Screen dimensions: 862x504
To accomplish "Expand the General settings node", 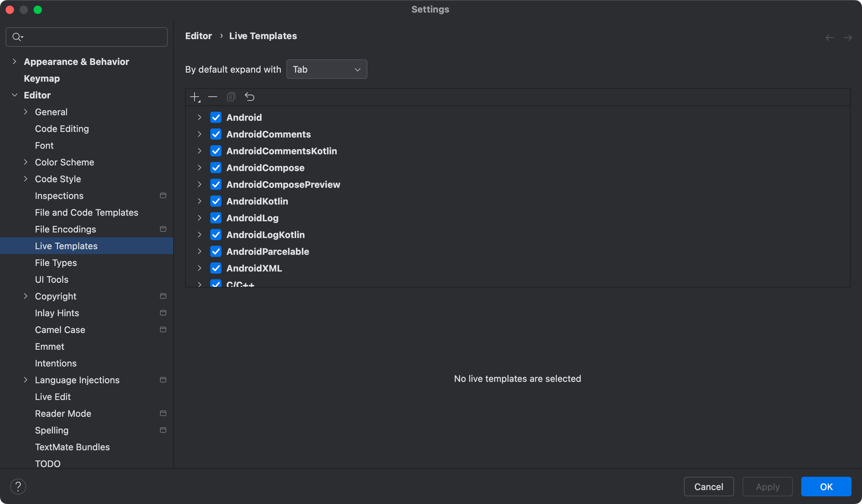I will coord(25,112).
